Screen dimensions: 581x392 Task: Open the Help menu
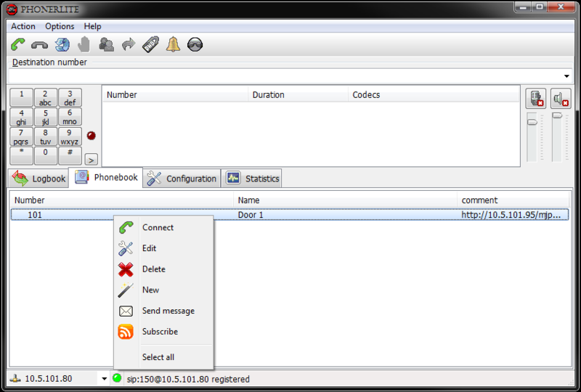point(92,26)
